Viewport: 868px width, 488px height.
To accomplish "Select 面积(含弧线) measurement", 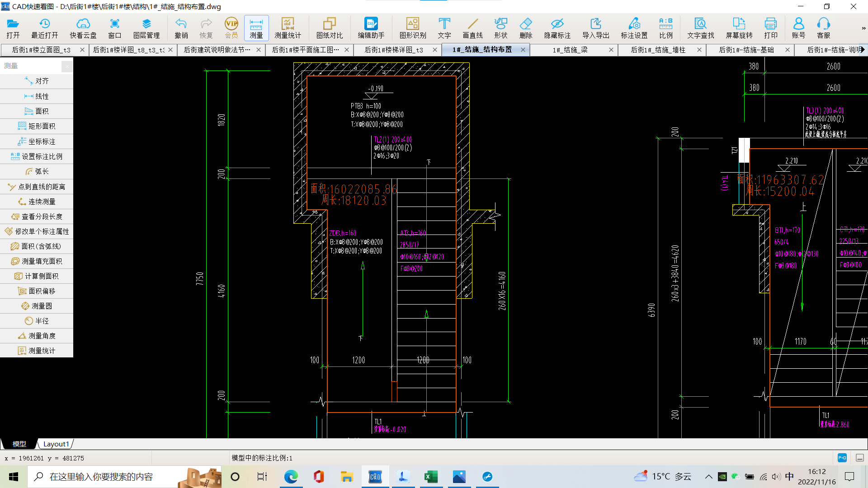I will (x=37, y=246).
